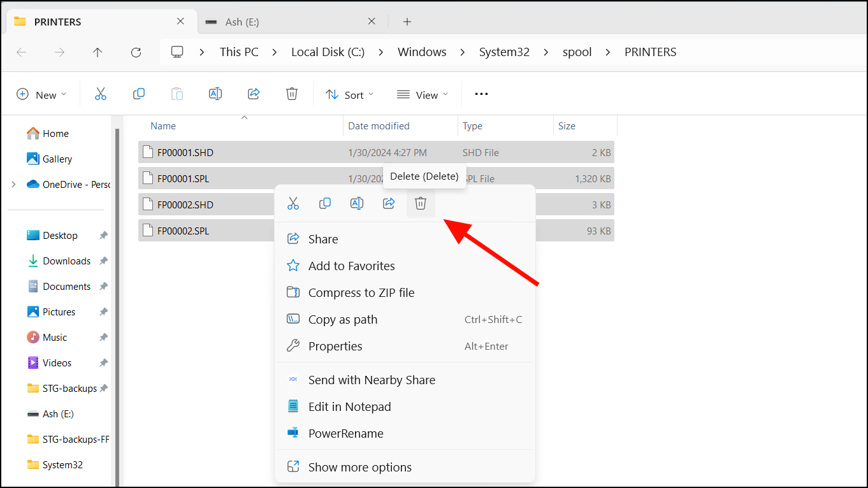This screenshot has width=868, height=488.
Task: Click the Delete trash icon in the context menu
Action: coord(420,203)
